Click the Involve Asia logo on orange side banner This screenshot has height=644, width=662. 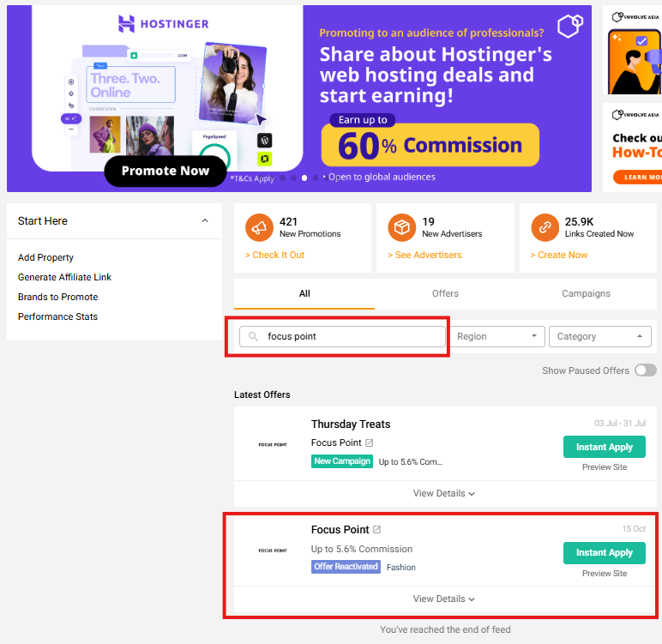coord(635,17)
